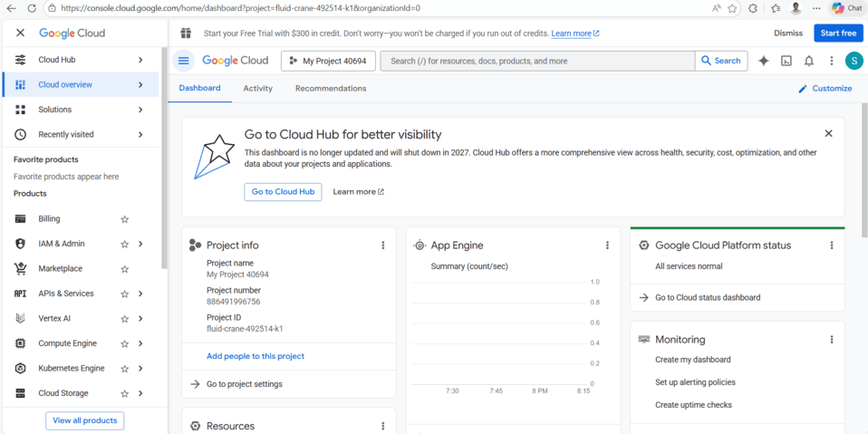Click the Cloud overview sidebar icon
Viewport: 868px width, 434px height.
coord(20,84)
